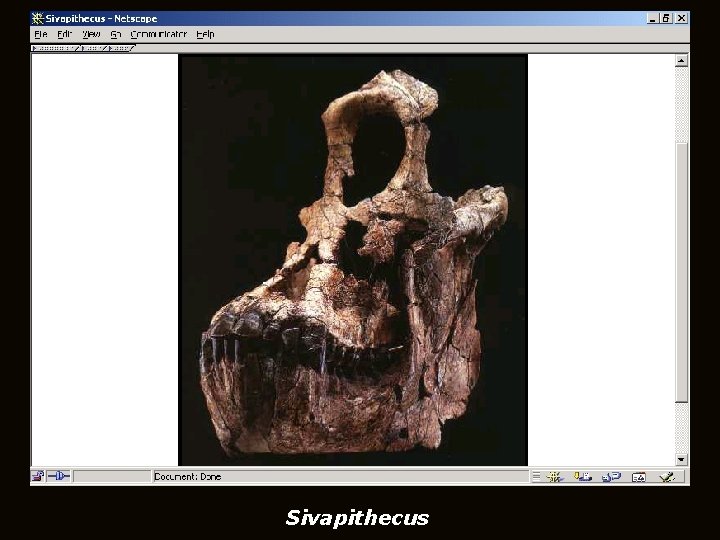Expand the third collapsed toolbar tab

(x=121, y=48)
